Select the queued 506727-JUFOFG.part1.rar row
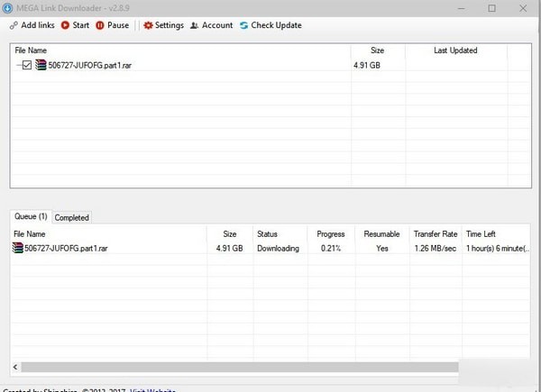The height and width of the screenshot is (392, 541). pyautogui.click(x=270, y=248)
